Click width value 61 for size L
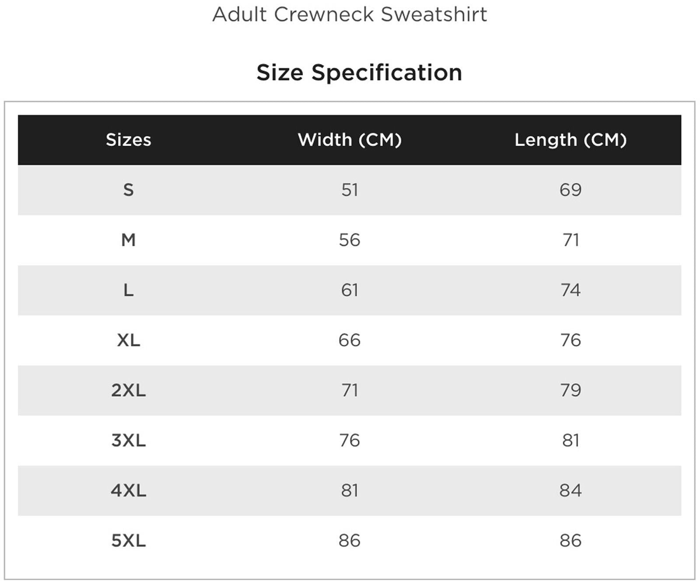 (x=350, y=290)
